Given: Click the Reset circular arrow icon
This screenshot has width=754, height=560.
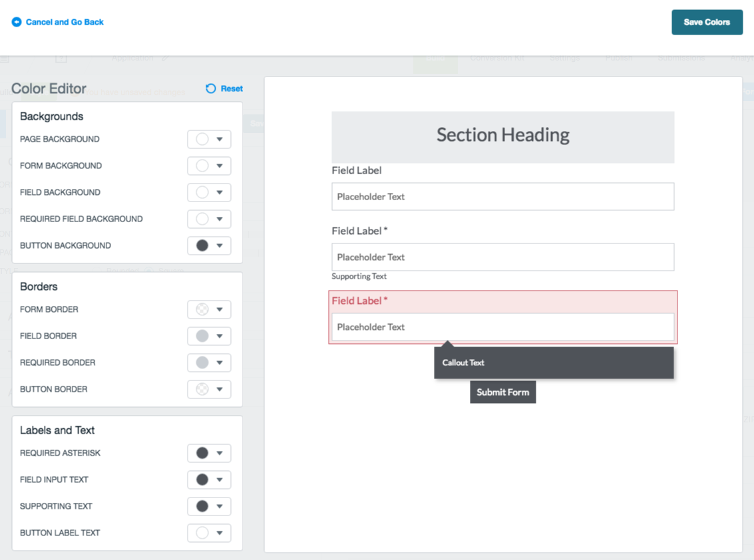Looking at the screenshot, I should pos(211,88).
